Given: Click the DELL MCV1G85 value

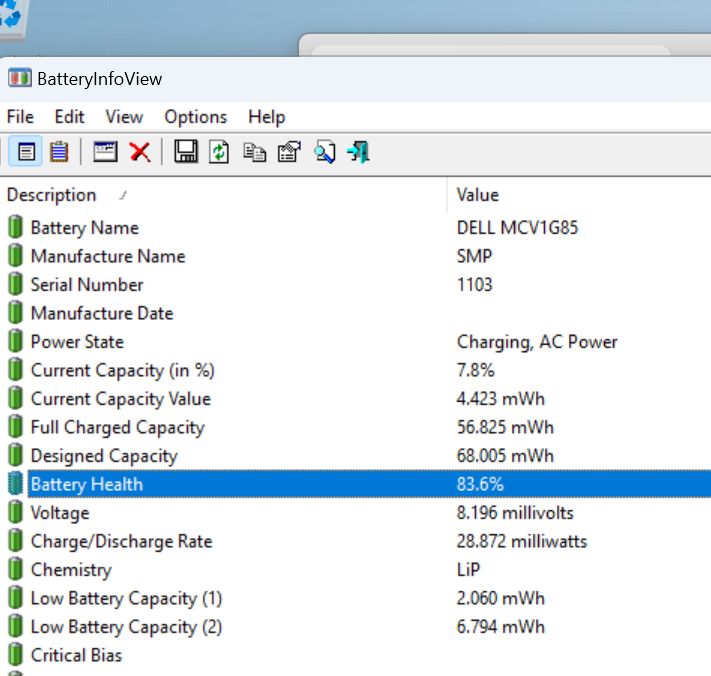Looking at the screenshot, I should pos(517,228).
